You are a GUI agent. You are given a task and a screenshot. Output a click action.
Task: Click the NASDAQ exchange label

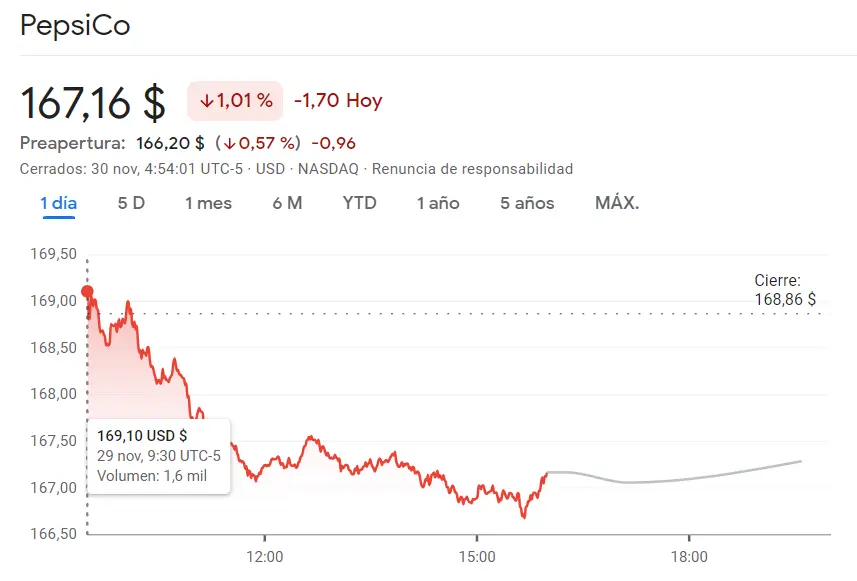pyautogui.click(x=325, y=169)
